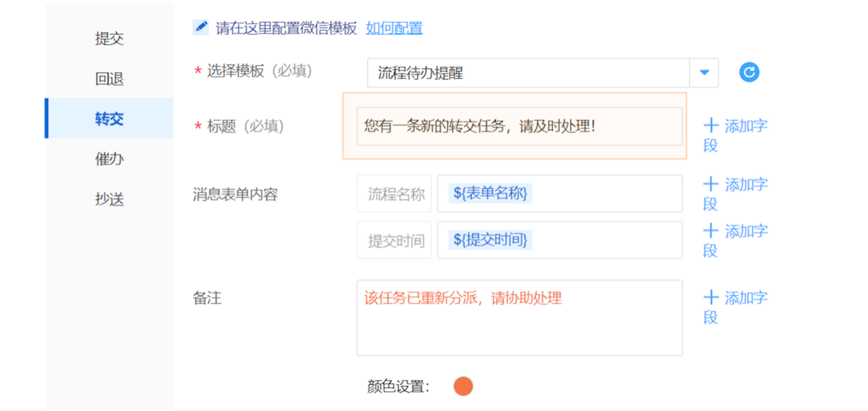Open the 如何配置 help link
The width and height of the screenshot is (868, 411).
(x=394, y=28)
